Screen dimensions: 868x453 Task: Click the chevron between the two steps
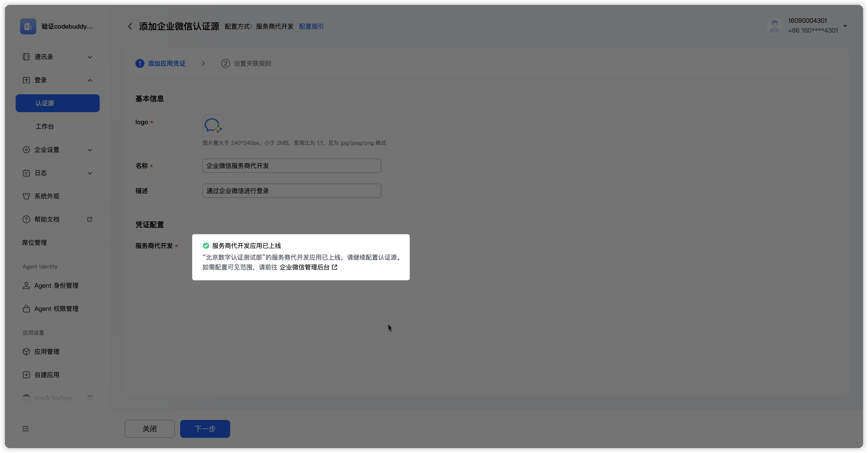point(203,63)
